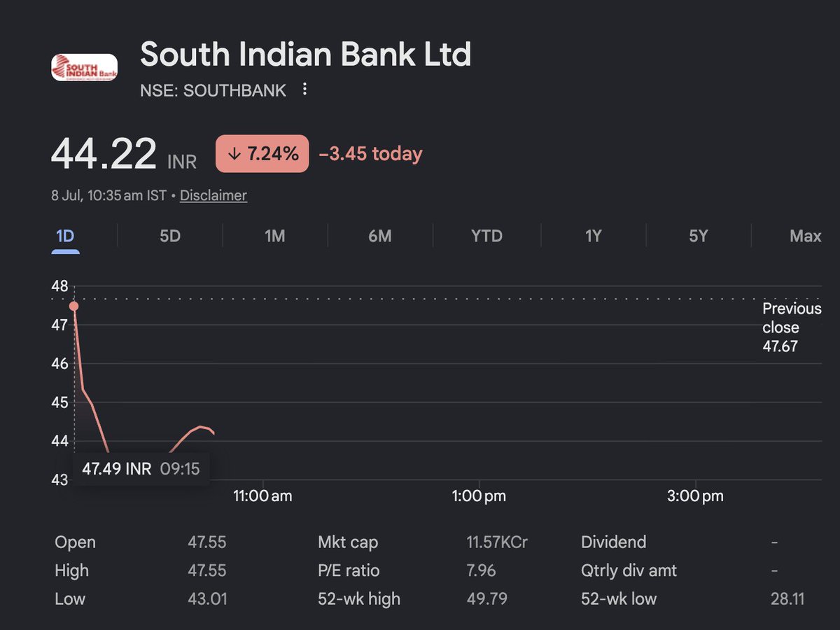The image size is (840, 630).
Task: Click the 52-wk high label
Action: (x=359, y=598)
